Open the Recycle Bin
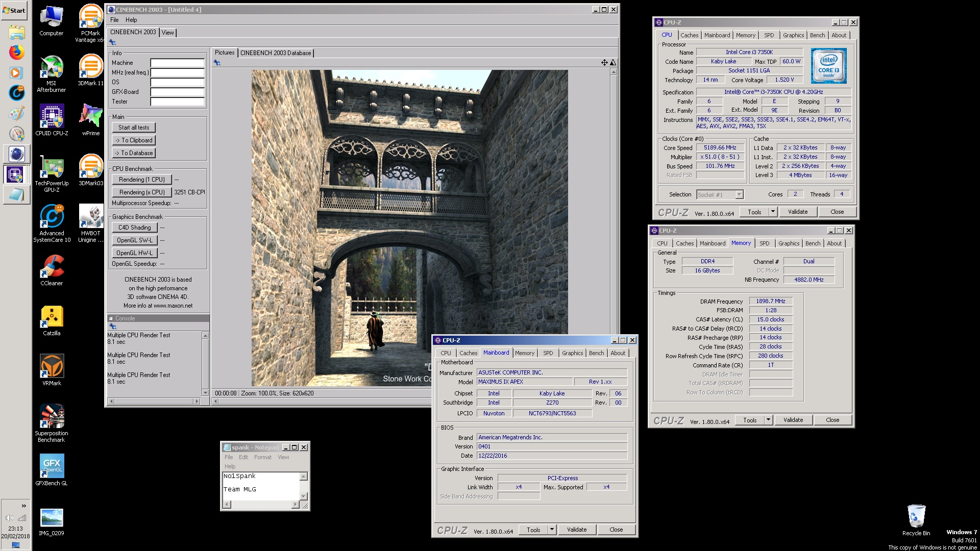980x551 pixels. 916,520
